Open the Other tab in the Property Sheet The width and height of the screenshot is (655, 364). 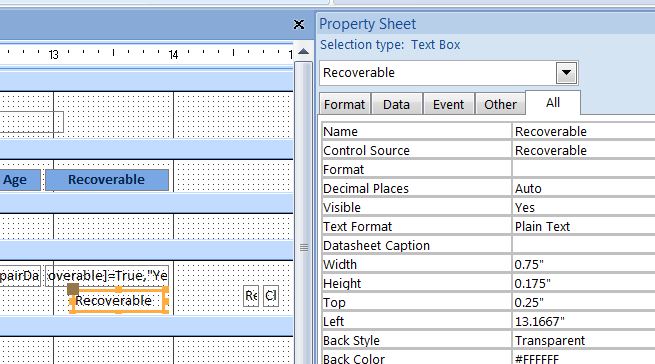[500, 104]
